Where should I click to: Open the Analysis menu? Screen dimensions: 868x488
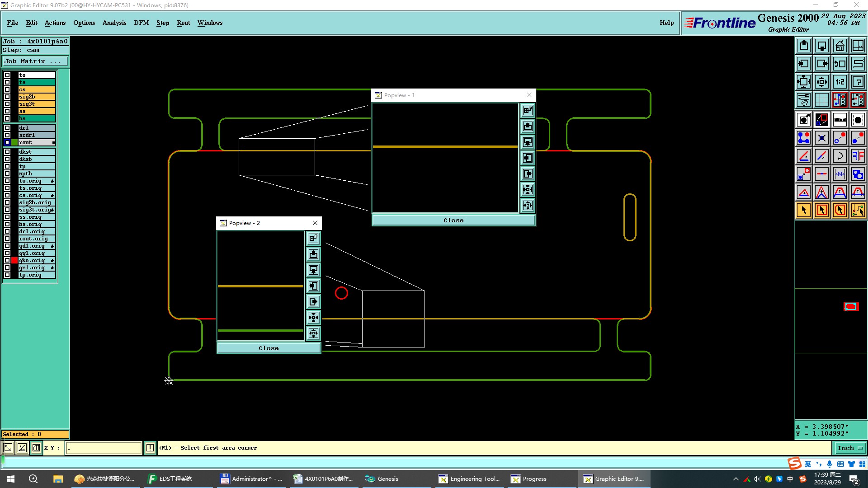click(x=114, y=23)
